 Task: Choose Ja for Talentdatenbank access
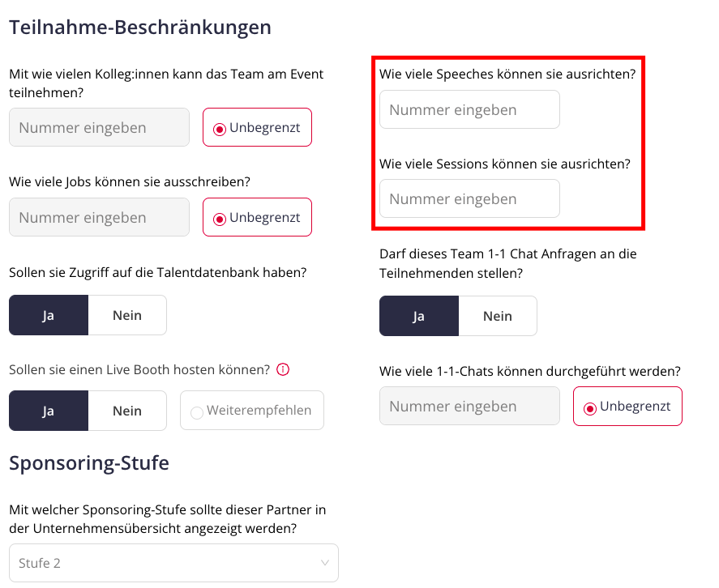click(x=49, y=315)
